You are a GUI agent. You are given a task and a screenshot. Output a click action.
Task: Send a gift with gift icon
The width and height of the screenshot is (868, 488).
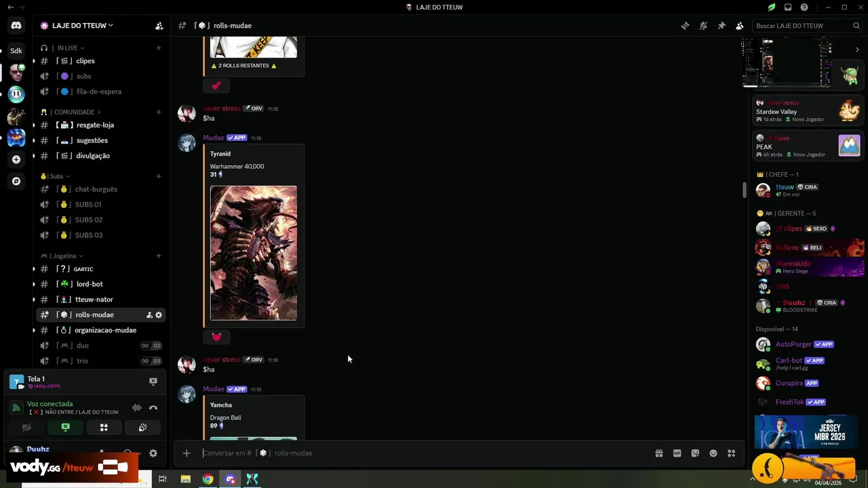tap(658, 453)
